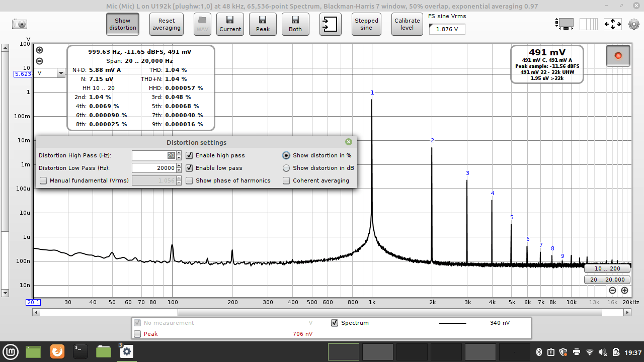The width and height of the screenshot is (644, 362).
Task: Click the four-arrow move graph icon
Action: point(612,24)
